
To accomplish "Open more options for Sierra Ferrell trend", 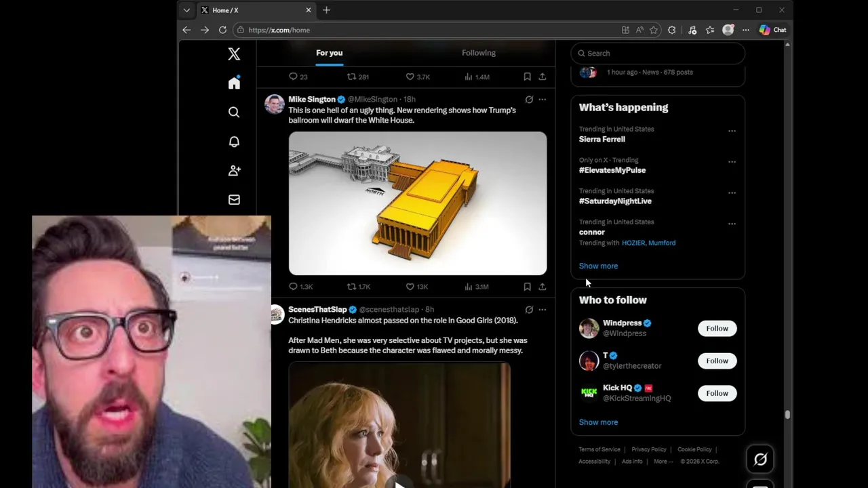I will (732, 131).
